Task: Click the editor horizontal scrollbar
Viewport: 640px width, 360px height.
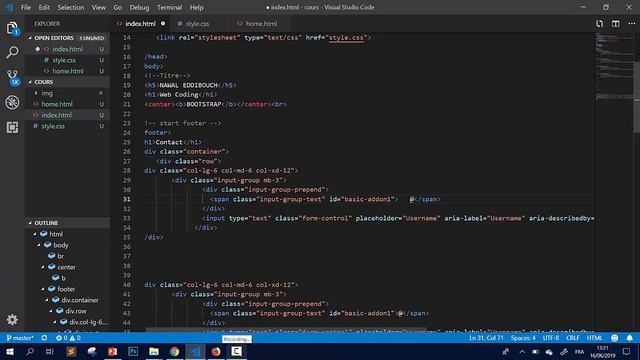Action: point(286,330)
